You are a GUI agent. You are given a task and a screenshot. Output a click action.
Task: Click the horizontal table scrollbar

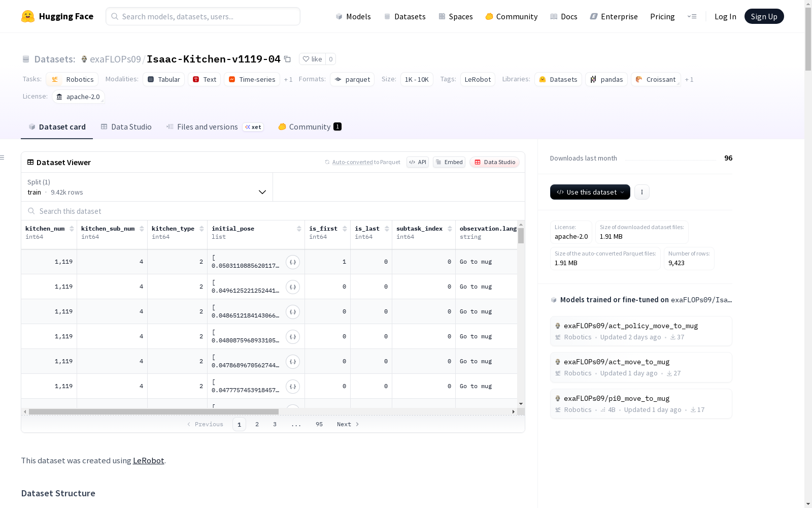(154, 411)
